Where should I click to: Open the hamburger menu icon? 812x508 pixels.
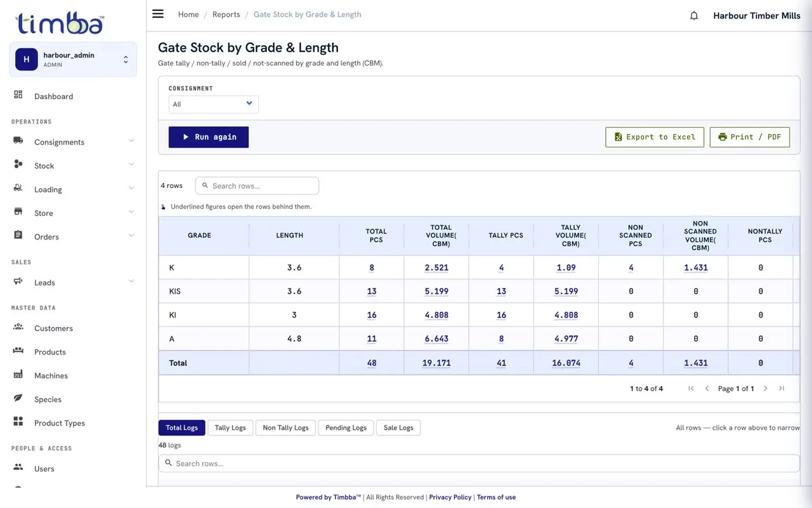click(x=158, y=14)
